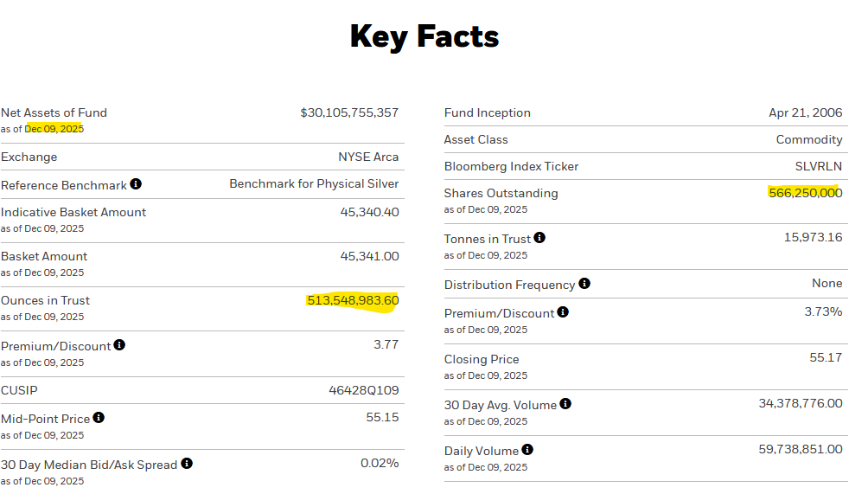
Task: Show 30 Day Median Bid/Ask Spread info
Action: 187,464
